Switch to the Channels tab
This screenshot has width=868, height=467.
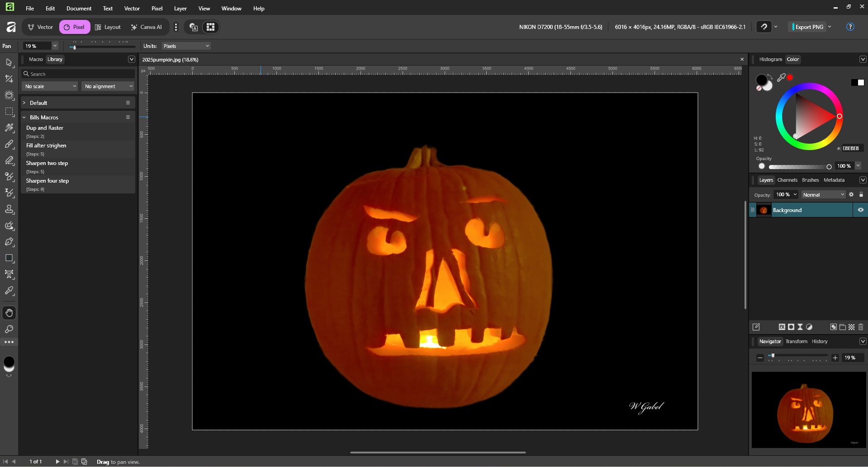(x=787, y=180)
